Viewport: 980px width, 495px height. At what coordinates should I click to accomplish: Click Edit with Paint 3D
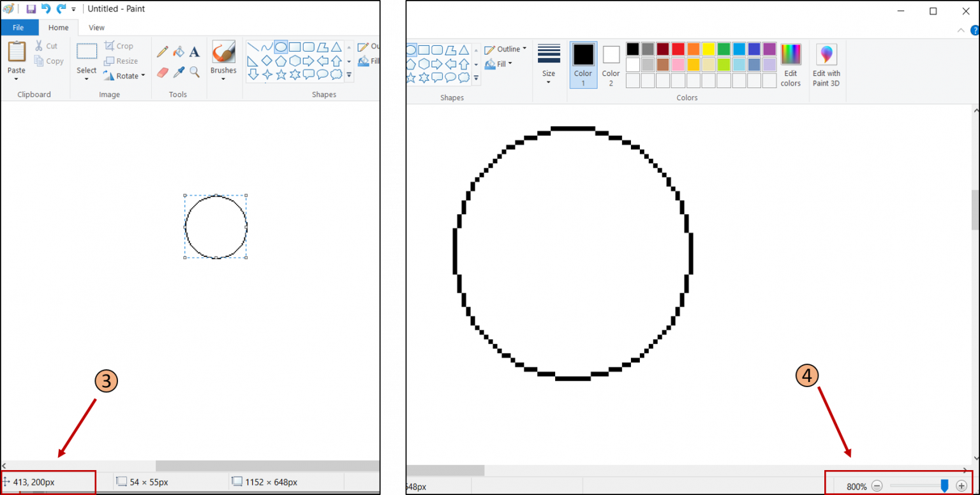(826, 64)
